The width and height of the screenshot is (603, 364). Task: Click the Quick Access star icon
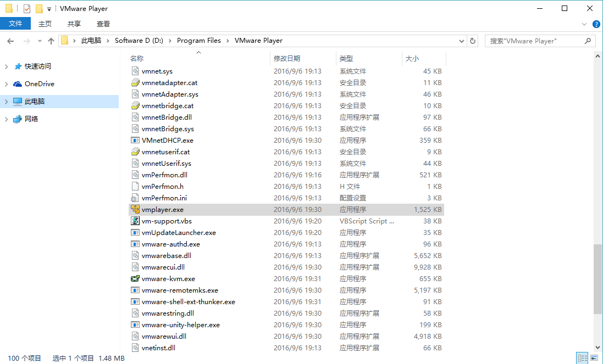[x=18, y=66]
